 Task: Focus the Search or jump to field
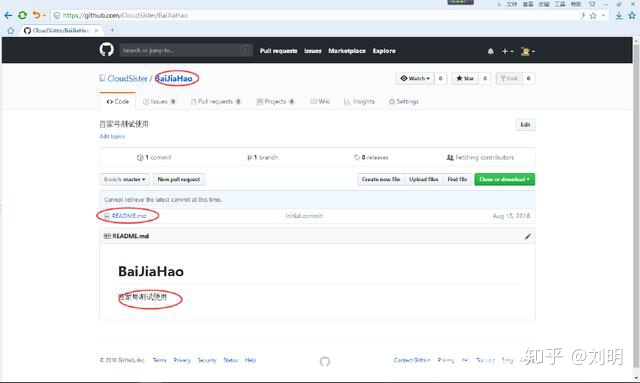186,51
